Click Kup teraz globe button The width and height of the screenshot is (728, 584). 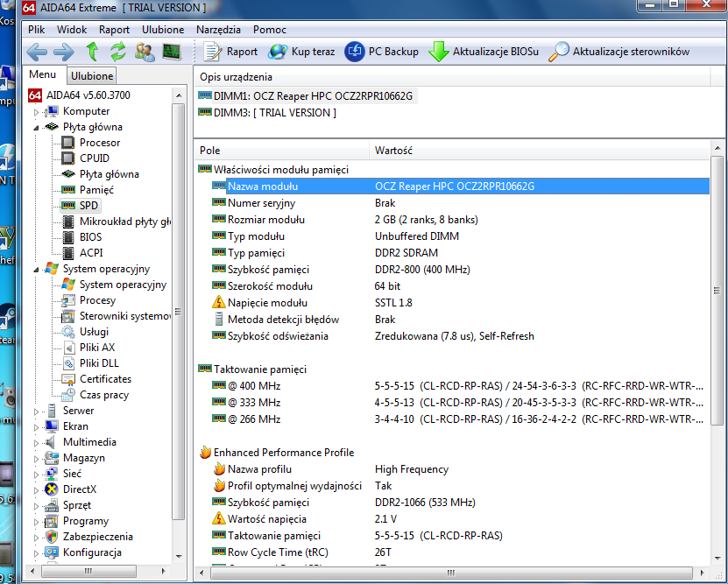(x=300, y=52)
